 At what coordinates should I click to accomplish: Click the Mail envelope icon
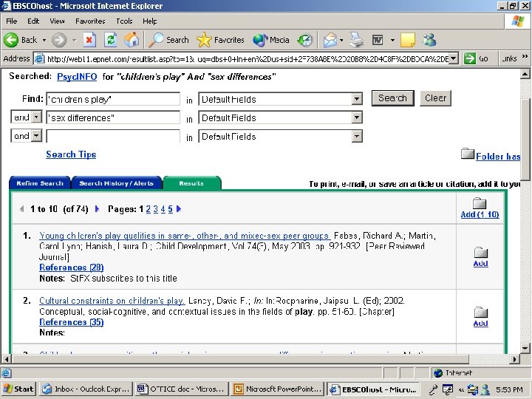(330, 41)
